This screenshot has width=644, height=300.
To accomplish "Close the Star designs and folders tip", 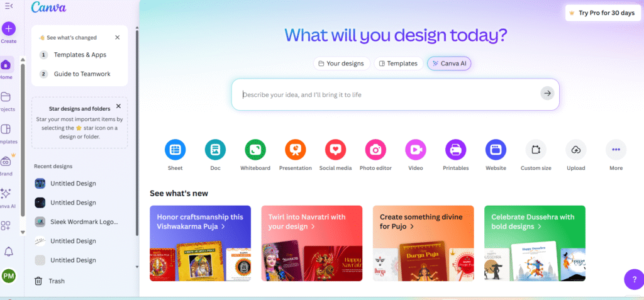I will (x=119, y=106).
